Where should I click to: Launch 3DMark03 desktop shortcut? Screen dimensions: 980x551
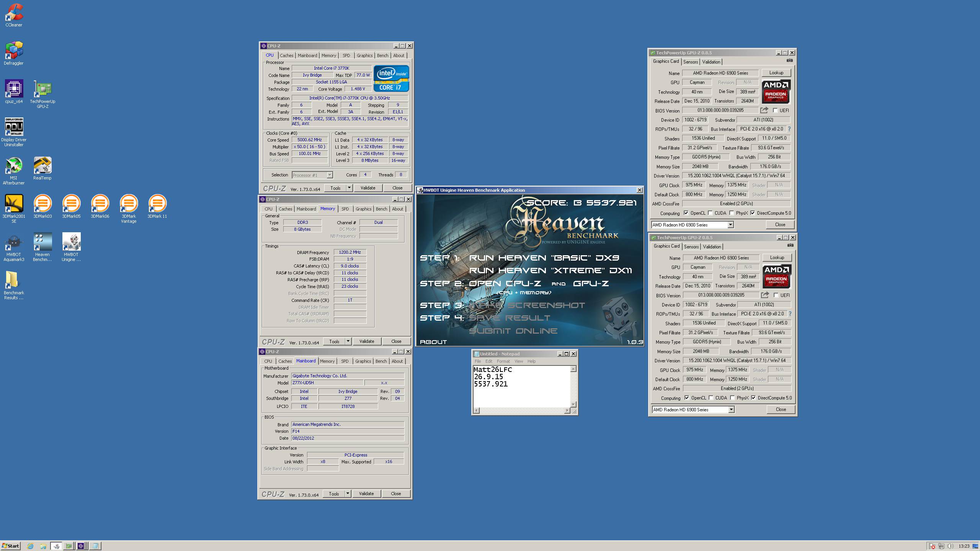click(x=42, y=207)
